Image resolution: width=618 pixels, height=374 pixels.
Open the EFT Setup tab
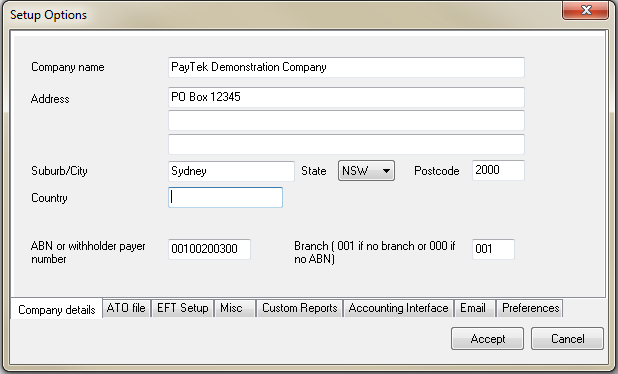(182, 308)
